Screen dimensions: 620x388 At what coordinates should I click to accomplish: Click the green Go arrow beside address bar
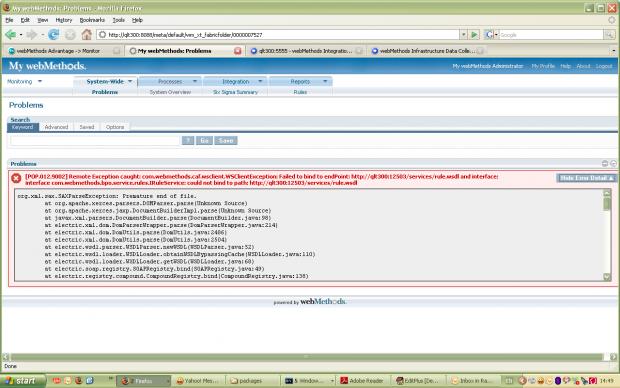click(474, 35)
